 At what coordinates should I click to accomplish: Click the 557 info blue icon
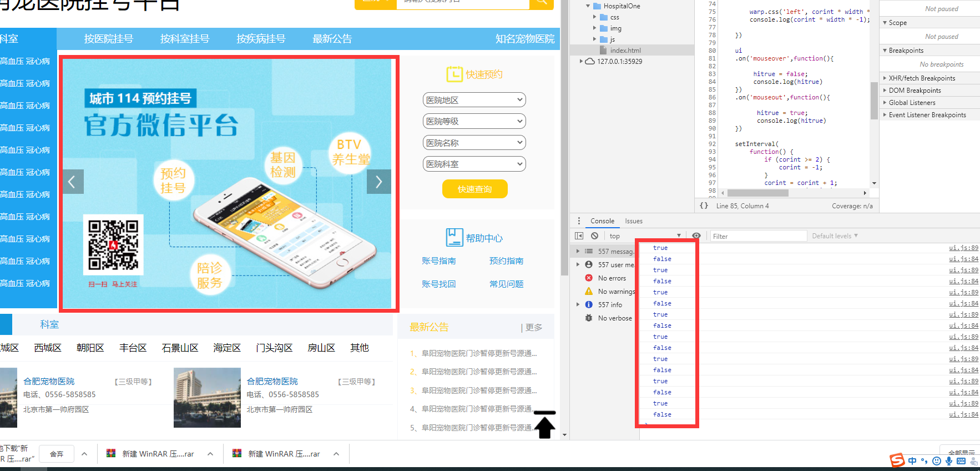point(589,305)
